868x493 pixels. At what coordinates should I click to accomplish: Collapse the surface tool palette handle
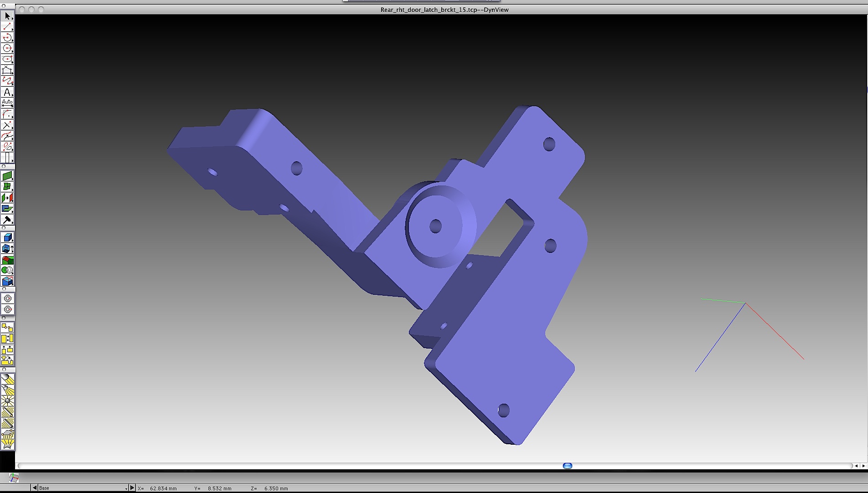[4, 167]
